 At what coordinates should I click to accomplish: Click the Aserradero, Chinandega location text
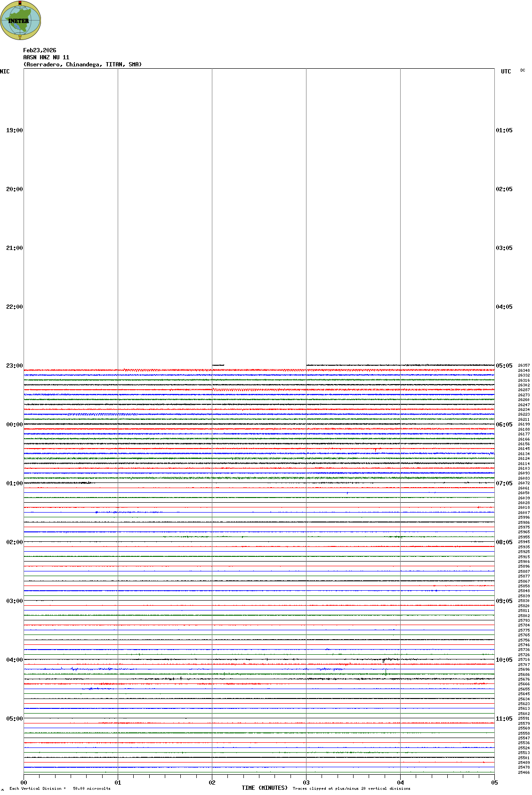click(82, 64)
